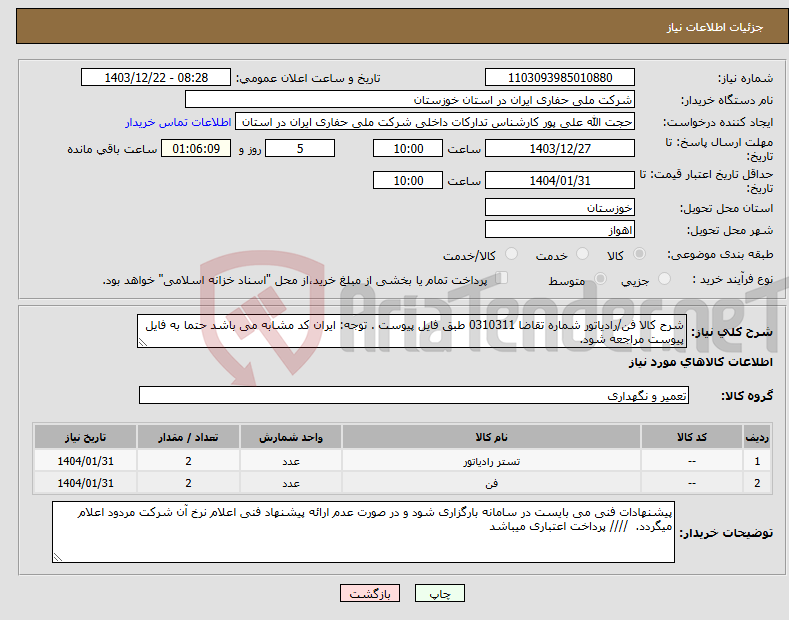Click the ردیف column header
The image size is (789, 620).
pos(757,437)
